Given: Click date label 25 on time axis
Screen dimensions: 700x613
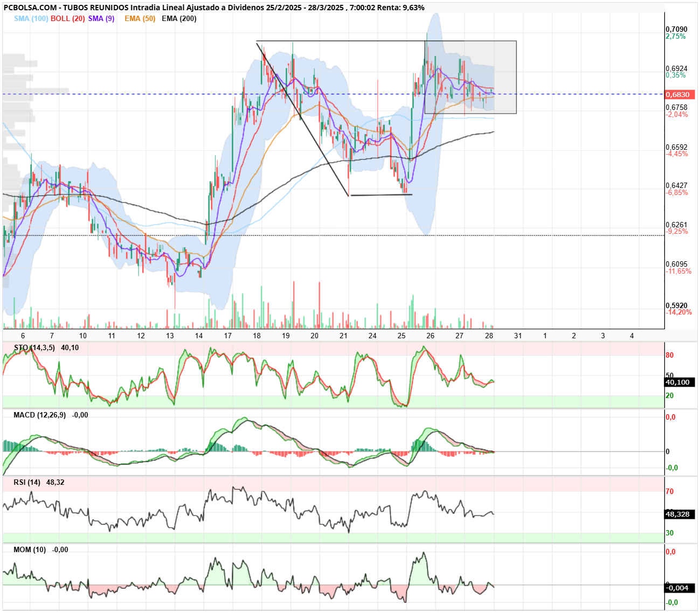Looking at the screenshot, I should point(401,336).
